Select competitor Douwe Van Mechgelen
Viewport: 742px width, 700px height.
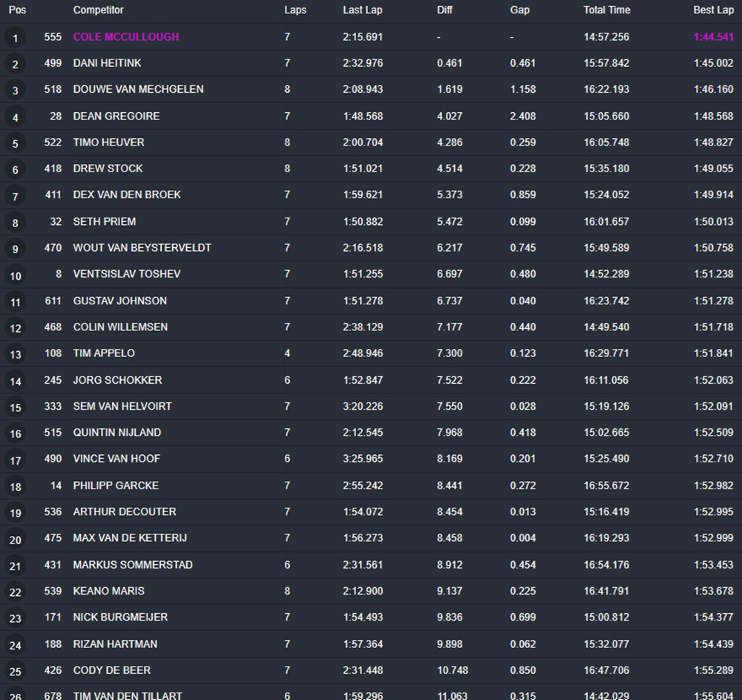138,89
